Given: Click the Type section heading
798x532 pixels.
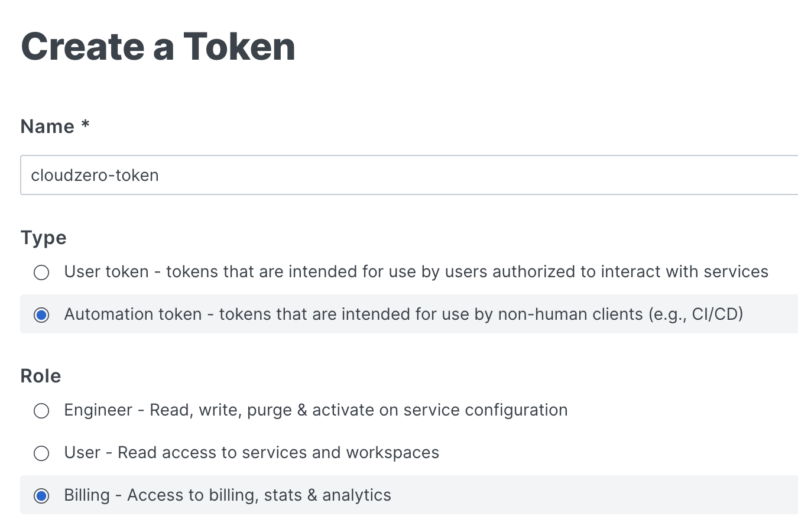Looking at the screenshot, I should pyautogui.click(x=43, y=238).
